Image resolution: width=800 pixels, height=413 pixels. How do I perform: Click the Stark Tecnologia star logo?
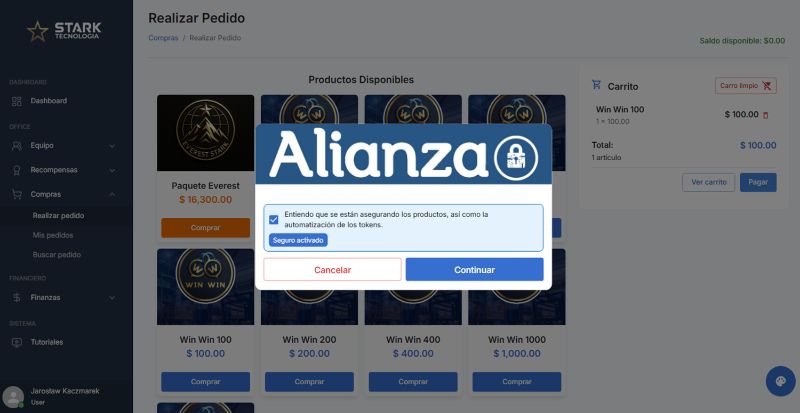(x=38, y=31)
